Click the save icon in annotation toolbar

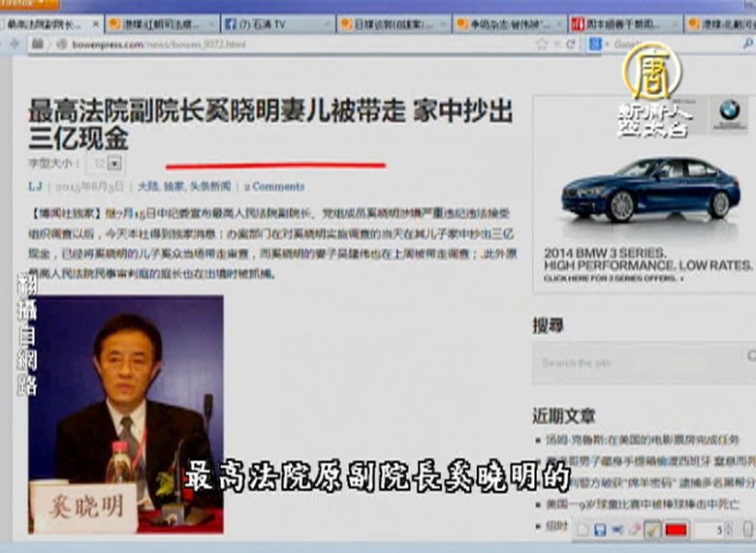(600, 530)
